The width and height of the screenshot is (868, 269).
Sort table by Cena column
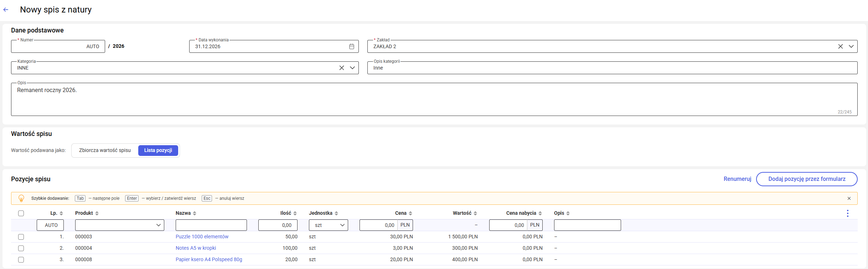pyautogui.click(x=410, y=213)
